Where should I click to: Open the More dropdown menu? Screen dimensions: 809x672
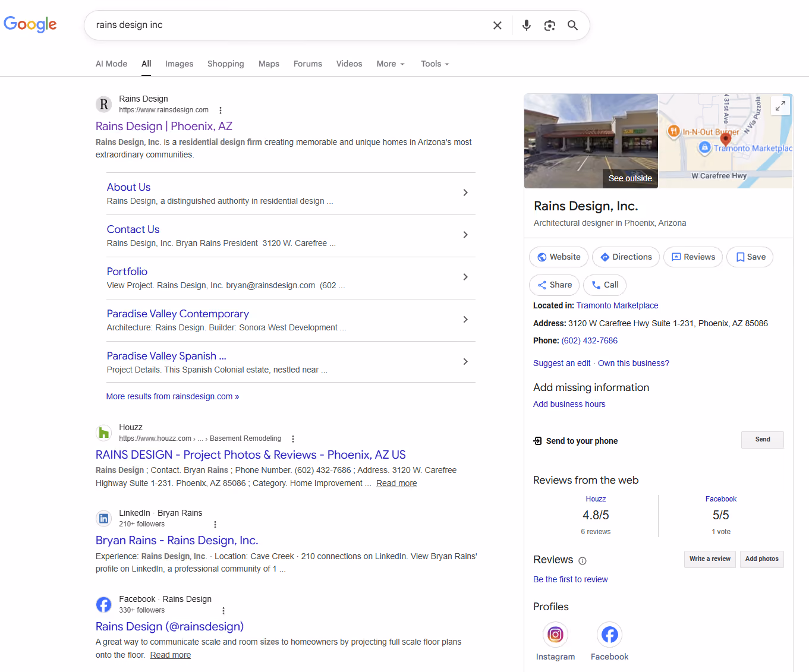tap(391, 64)
